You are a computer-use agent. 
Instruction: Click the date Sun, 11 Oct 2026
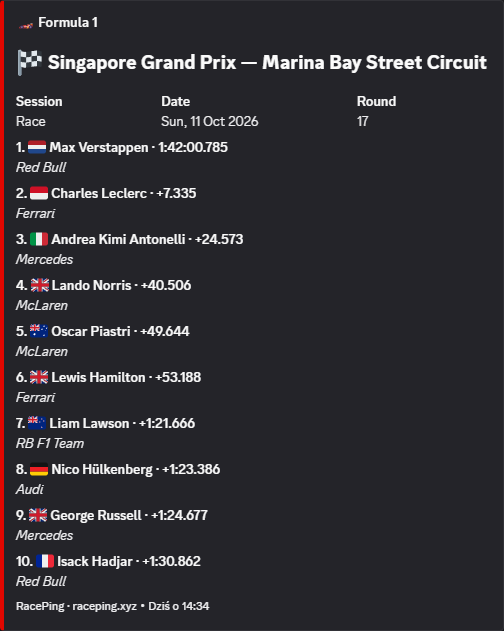click(210, 122)
